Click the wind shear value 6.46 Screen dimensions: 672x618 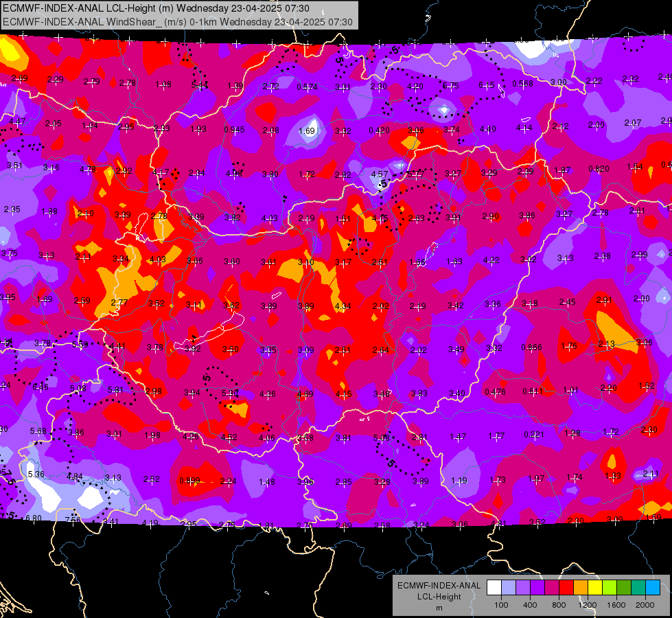(x=40, y=387)
